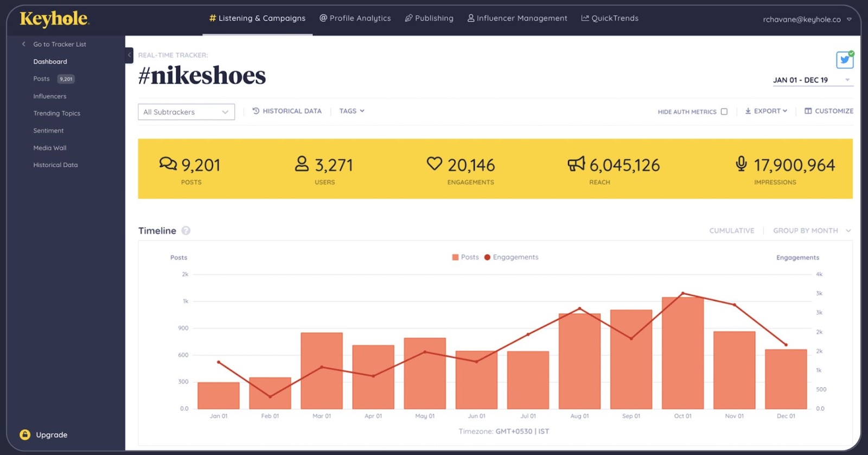Image resolution: width=868 pixels, height=455 pixels.
Task: Click the back arrow beside Tracker List
Action: (x=23, y=44)
